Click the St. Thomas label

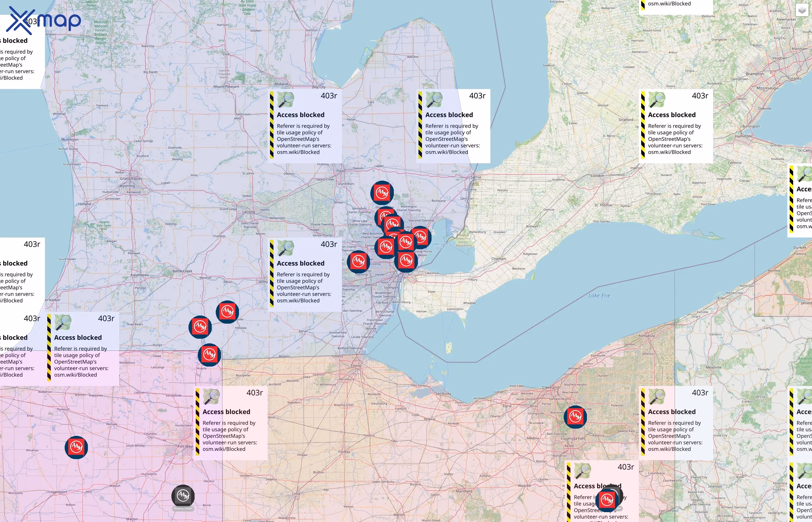pyautogui.click(x=603, y=205)
